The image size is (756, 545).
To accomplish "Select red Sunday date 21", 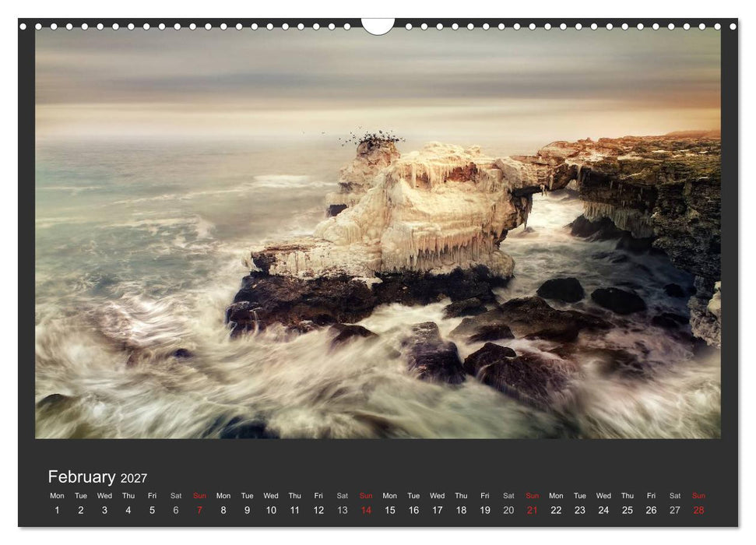I will tap(533, 510).
